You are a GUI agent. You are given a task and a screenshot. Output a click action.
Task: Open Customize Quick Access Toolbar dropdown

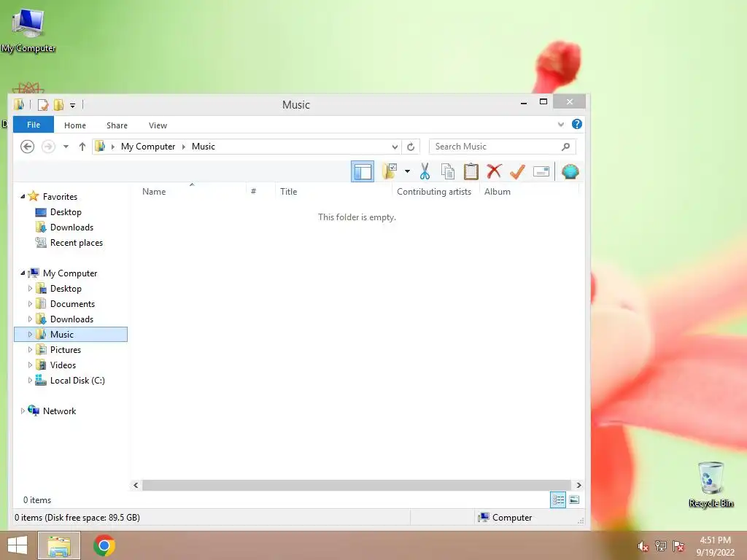(72, 105)
